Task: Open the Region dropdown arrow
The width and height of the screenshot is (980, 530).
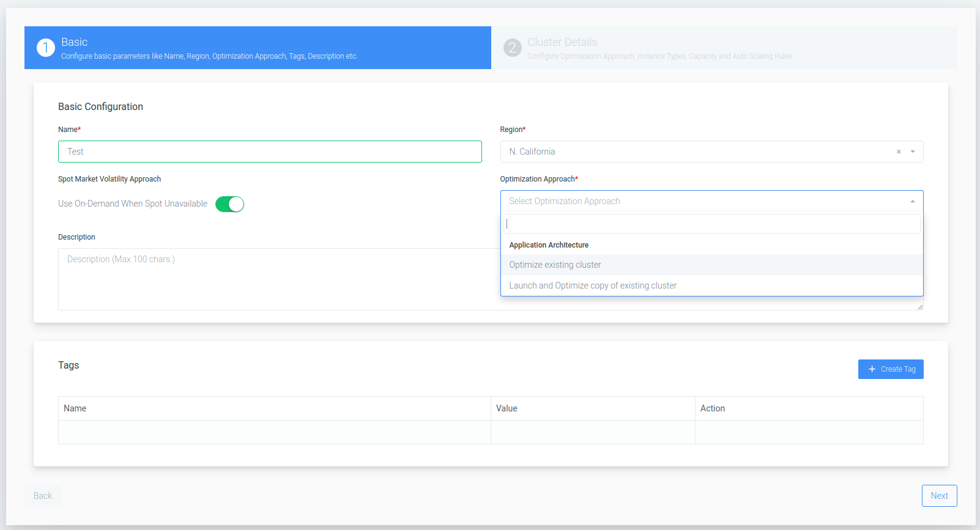Action: coord(913,152)
